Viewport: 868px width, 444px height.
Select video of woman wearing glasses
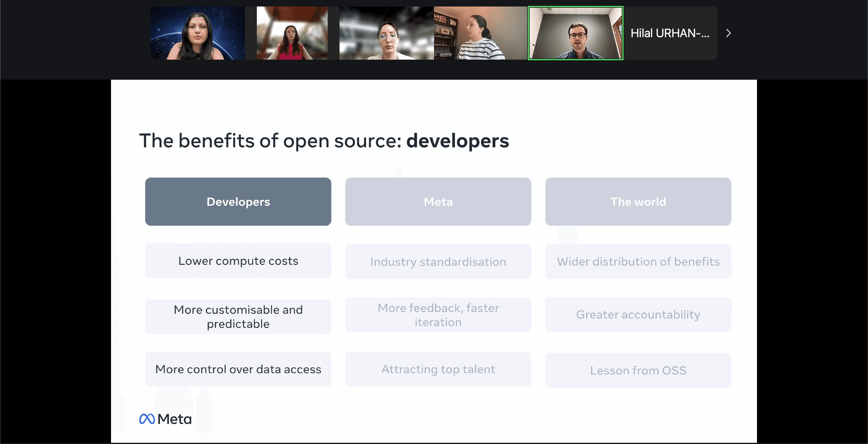386,33
